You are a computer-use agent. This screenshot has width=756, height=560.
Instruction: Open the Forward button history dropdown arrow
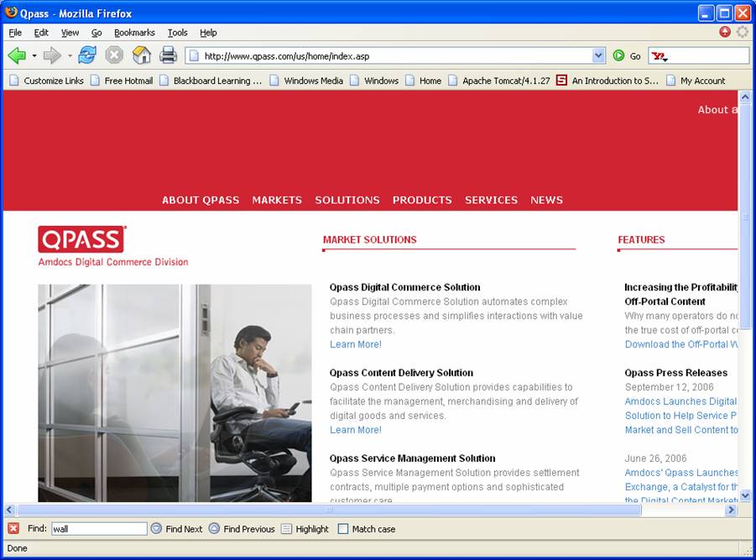pyautogui.click(x=70, y=56)
